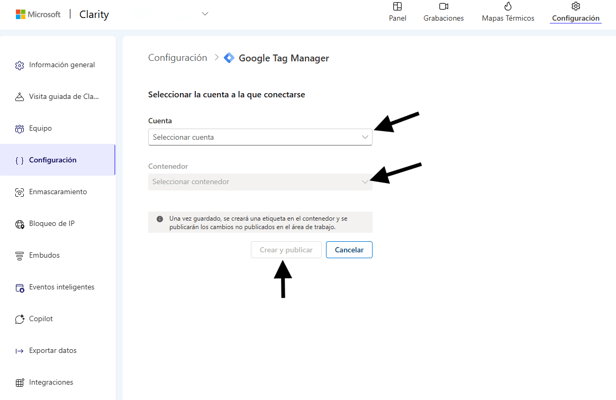Image resolution: width=616 pixels, height=400 pixels.
Task: Click the chevron of the Contenedor dropdown
Action: 365,182
